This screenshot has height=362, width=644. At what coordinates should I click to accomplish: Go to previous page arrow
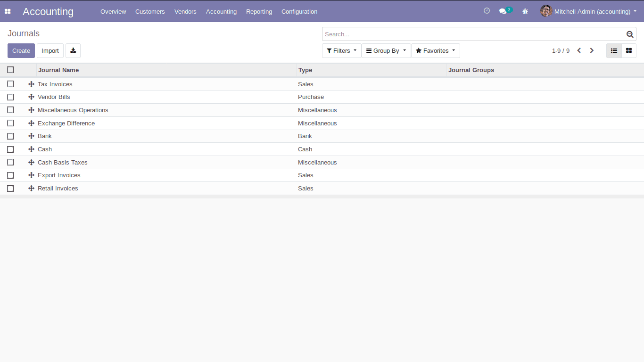[579, 50]
